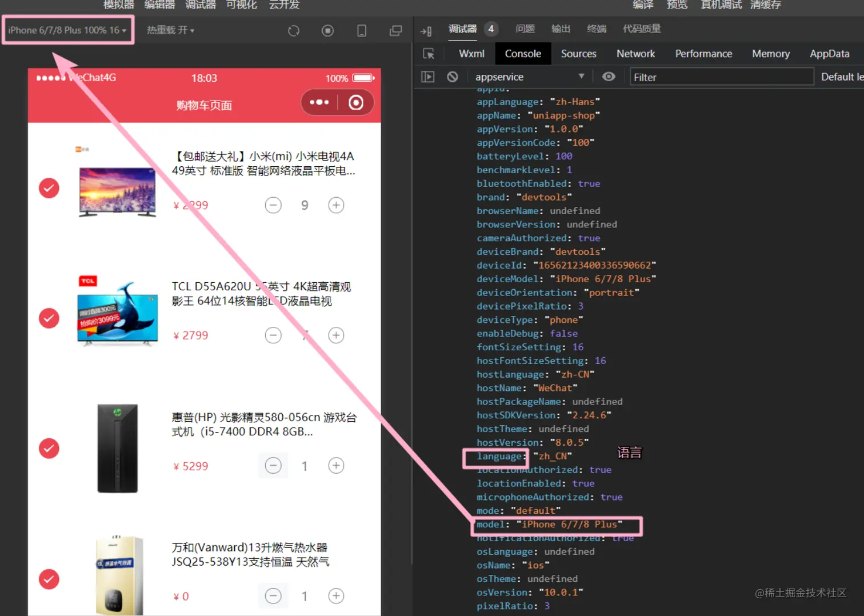The image size is (864, 616).
Task: Switch to the AppData tab
Action: (x=829, y=54)
